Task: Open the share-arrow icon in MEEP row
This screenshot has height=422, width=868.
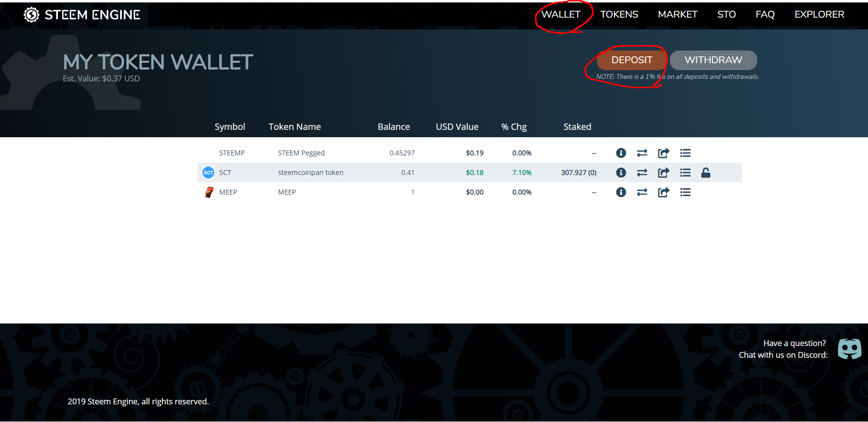Action: pyautogui.click(x=664, y=192)
